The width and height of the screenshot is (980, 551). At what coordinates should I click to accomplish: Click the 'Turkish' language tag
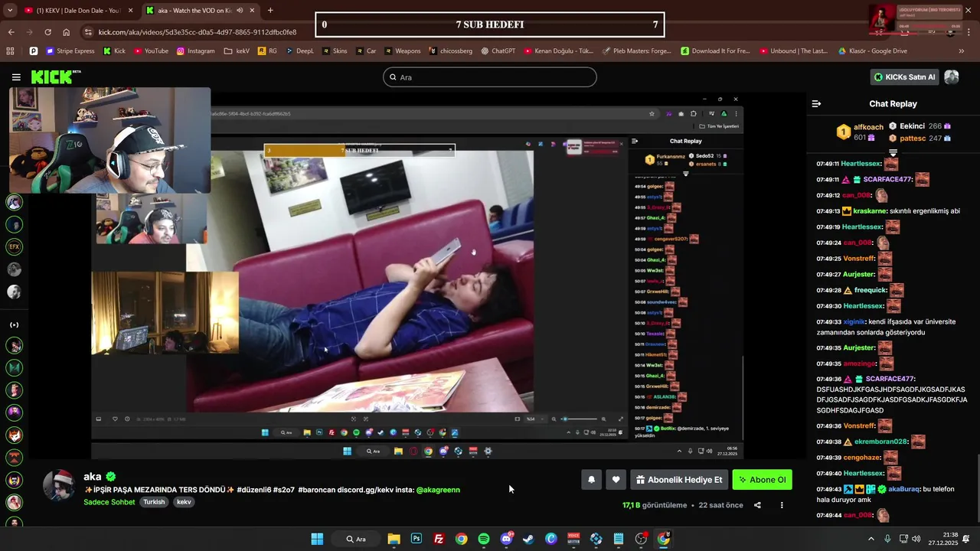click(154, 502)
